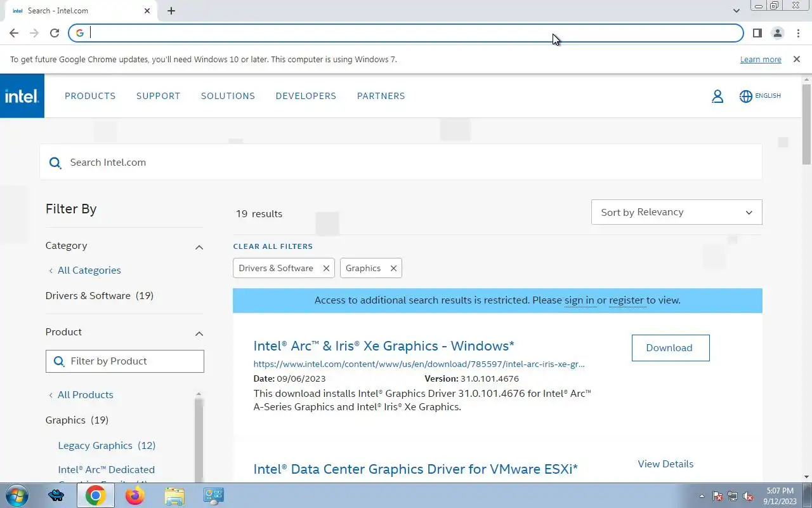
Task: Open the Sort by Relevancy dropdown
Action: 676,212
